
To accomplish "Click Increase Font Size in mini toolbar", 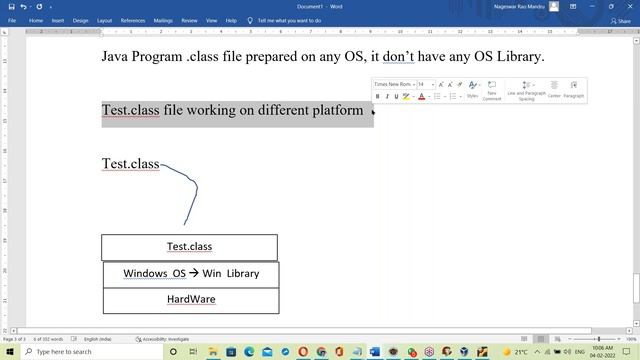I will (x=441, y=84).
